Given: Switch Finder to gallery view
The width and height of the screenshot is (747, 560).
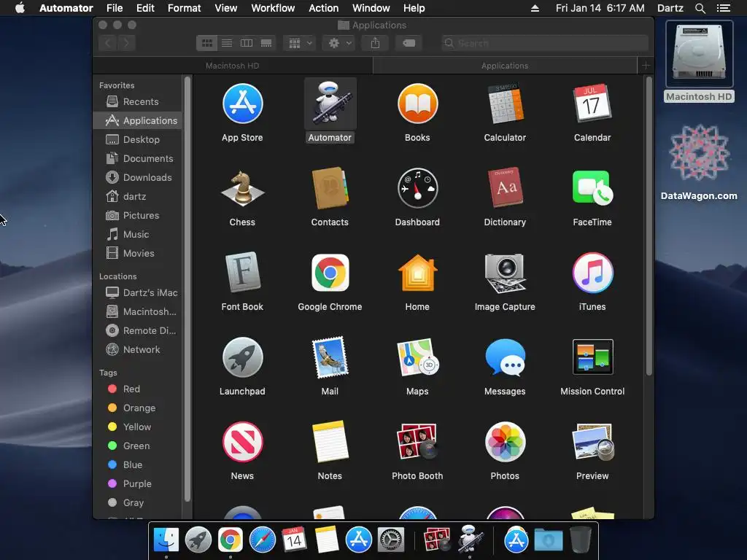Looking at the screenshot, I should click(266, 43).
